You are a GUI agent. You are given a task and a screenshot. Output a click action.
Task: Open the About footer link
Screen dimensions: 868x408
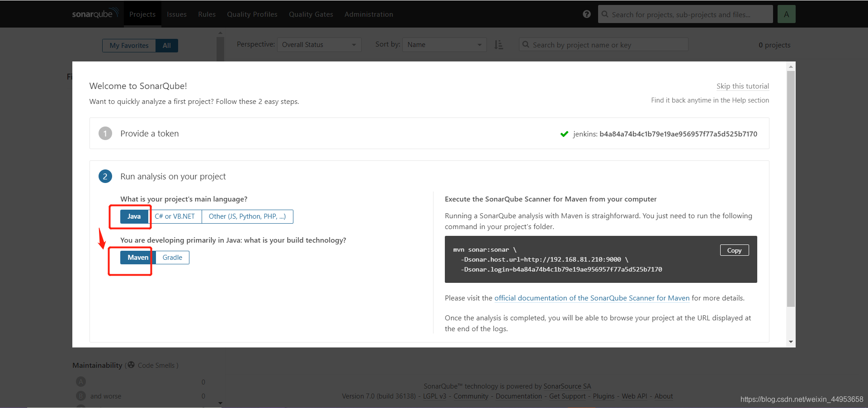click(x=664, y=396)
